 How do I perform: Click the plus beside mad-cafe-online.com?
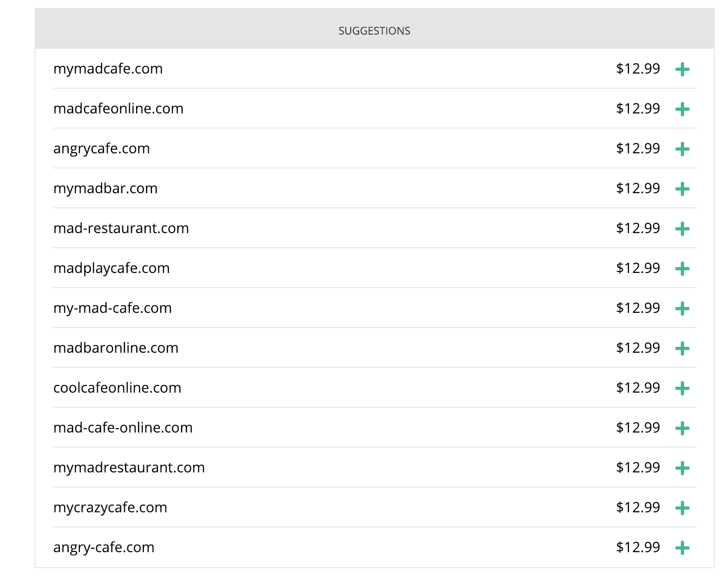coord(682,428)
